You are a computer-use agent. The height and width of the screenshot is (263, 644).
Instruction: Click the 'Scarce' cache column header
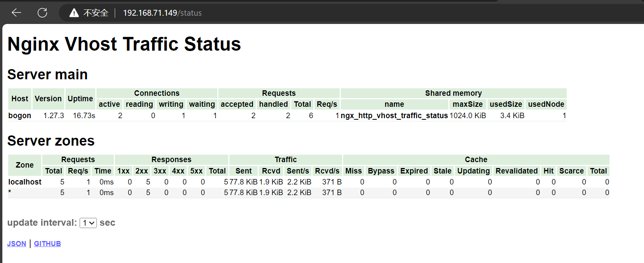[571, 171]
